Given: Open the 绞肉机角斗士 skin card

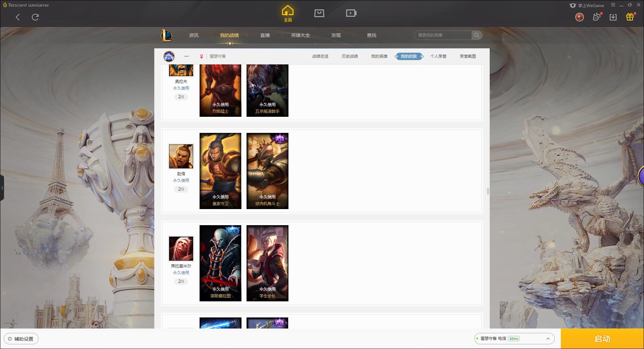Looking at the screenshot, I should tap(267, 171).
